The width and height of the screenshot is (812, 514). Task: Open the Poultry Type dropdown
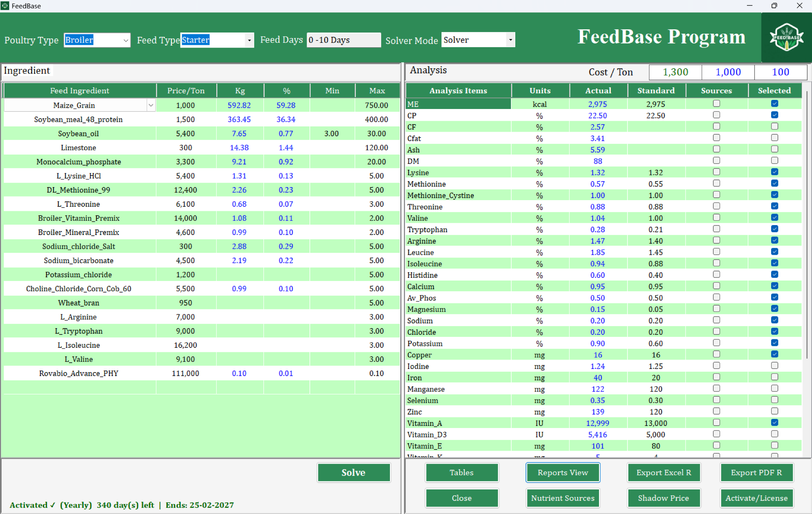click(x=125, y=40)
